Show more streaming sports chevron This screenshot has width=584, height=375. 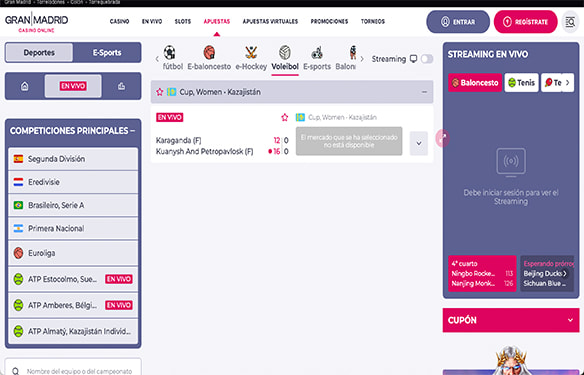568,83
